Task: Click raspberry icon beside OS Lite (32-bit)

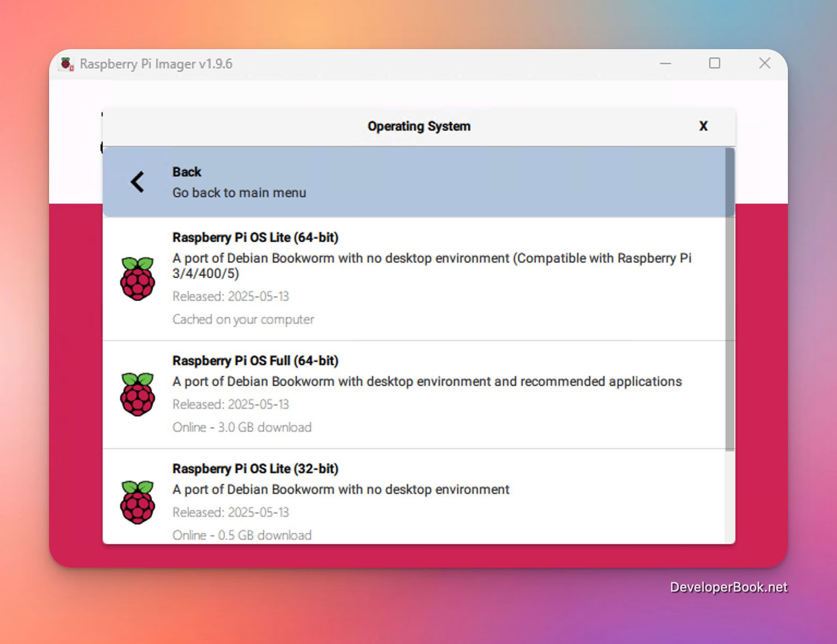Action: pos(137,502)
